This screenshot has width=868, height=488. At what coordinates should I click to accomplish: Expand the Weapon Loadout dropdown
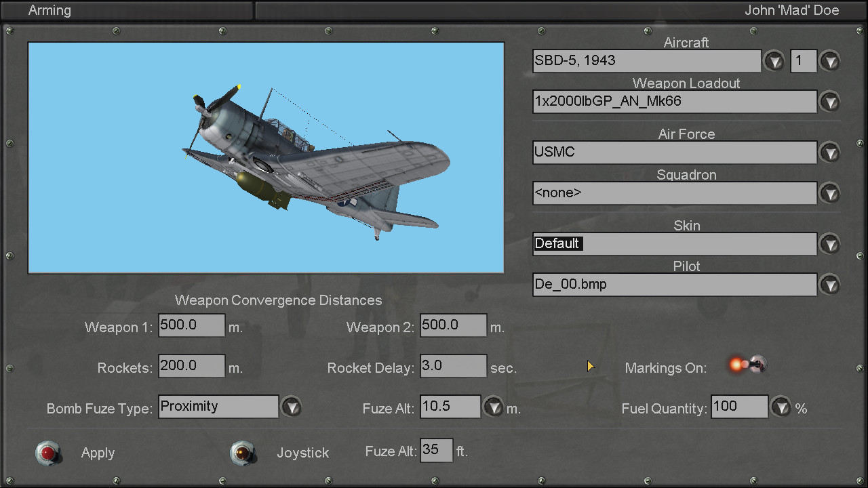[x=830, y=102]
